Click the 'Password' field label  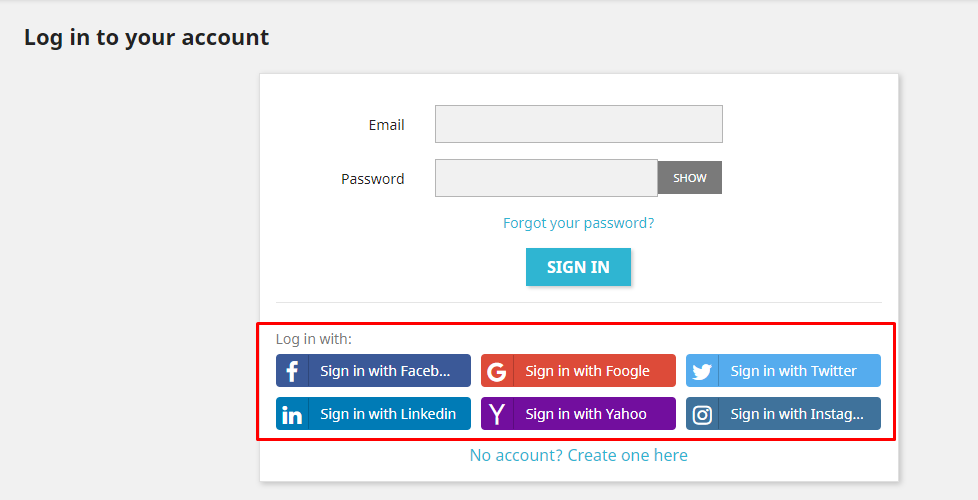(372, 179)
